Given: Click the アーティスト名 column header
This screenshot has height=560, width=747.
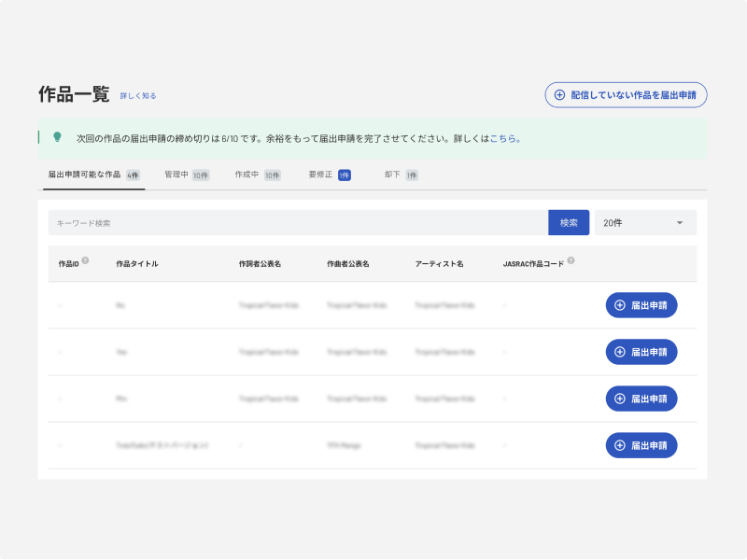Looking at the screenshot, I should click(x=439, y=264).
